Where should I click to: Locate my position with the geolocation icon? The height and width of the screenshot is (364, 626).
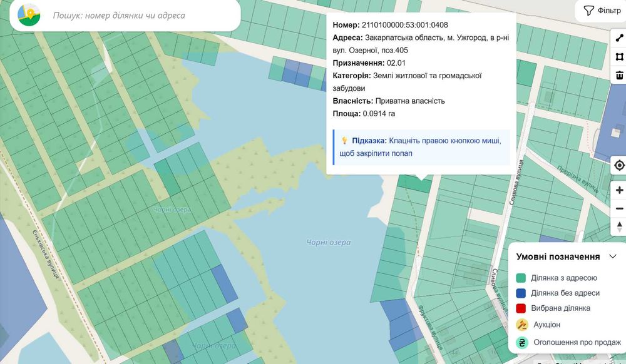point(619,165)
